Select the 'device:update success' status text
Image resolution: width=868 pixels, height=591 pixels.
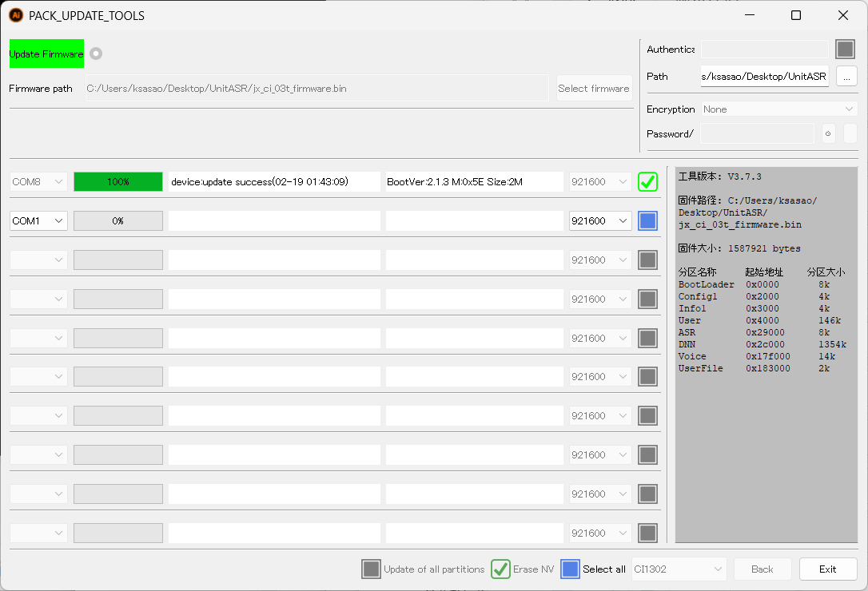tap(260, 181)
